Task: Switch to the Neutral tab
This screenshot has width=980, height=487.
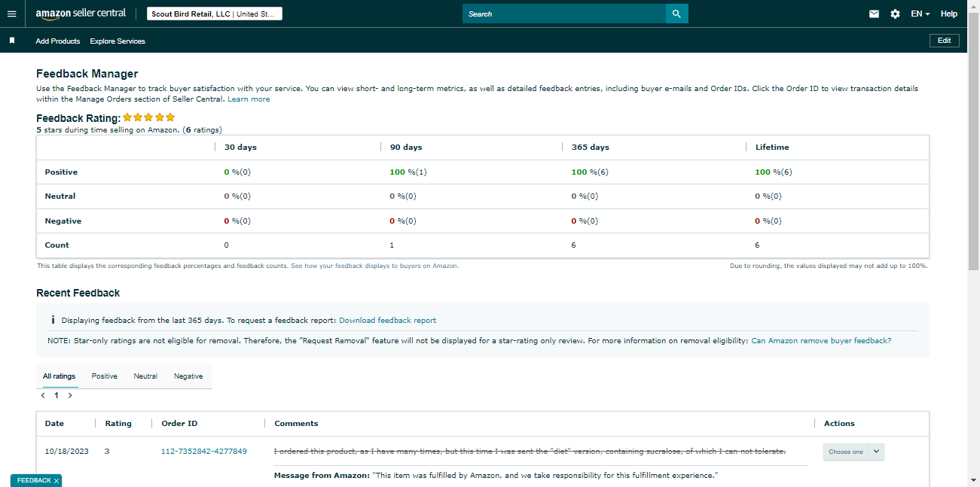Action: coord(145,376)
